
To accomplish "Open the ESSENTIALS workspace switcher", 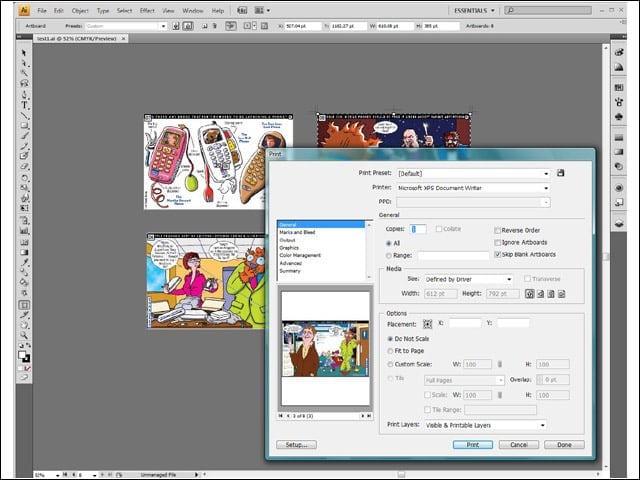I will (x=474, y=11).
